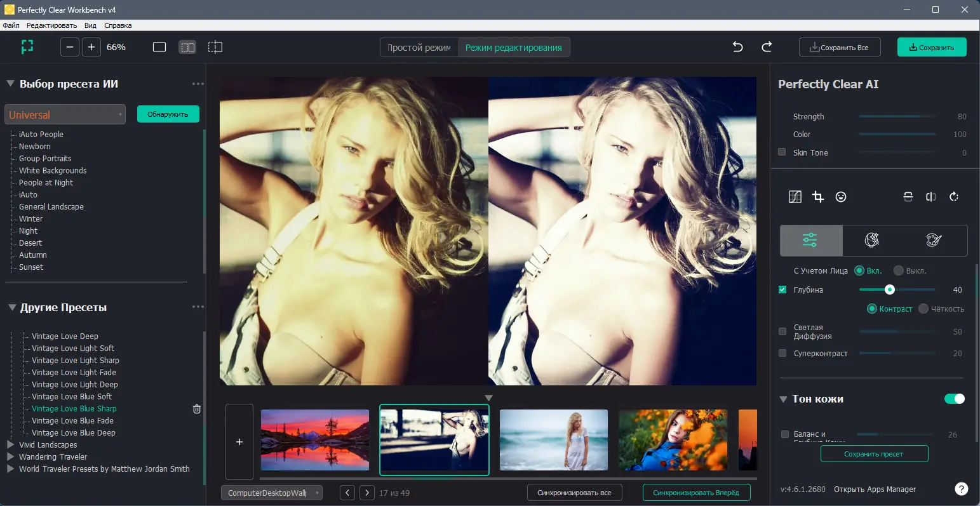Toggle off the Тон кожи switch
Screen dimensions: 980x506
tap(953, 399)
